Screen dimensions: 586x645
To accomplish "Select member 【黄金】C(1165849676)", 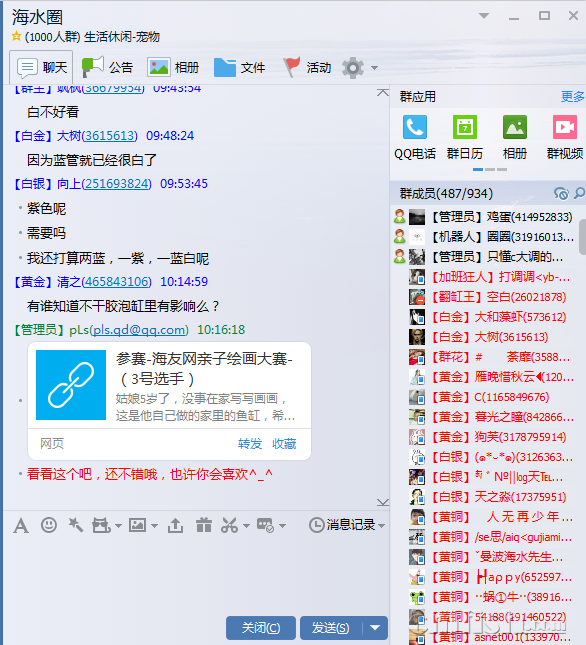I will [x=487, y=397].
